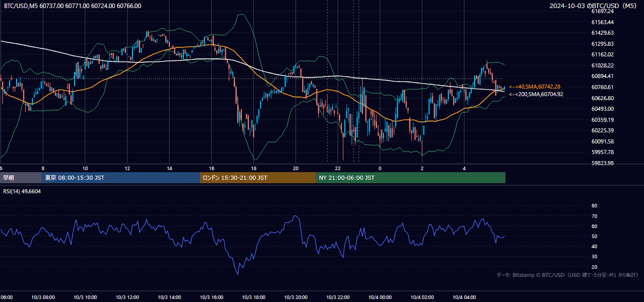This screenshot has width=644, height=302.
Task: Click price axis value 60091.58
Action: (x=602, y=141)
